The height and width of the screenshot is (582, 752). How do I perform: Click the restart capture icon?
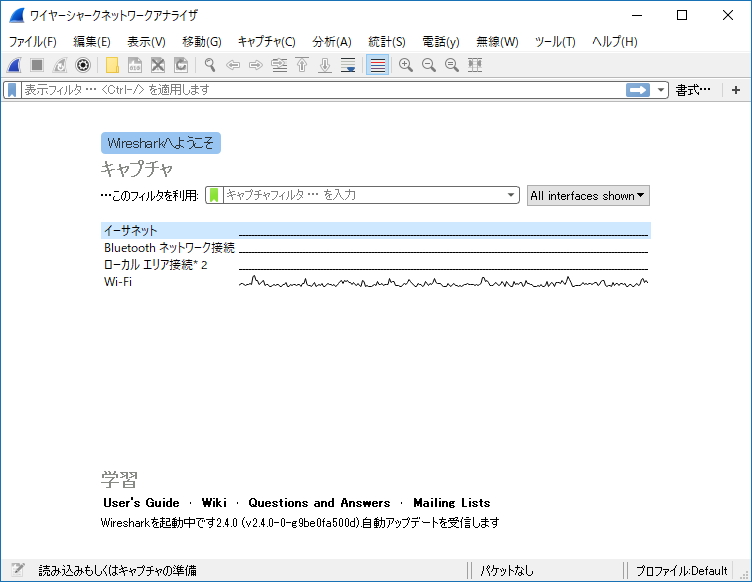pos(60,65)
